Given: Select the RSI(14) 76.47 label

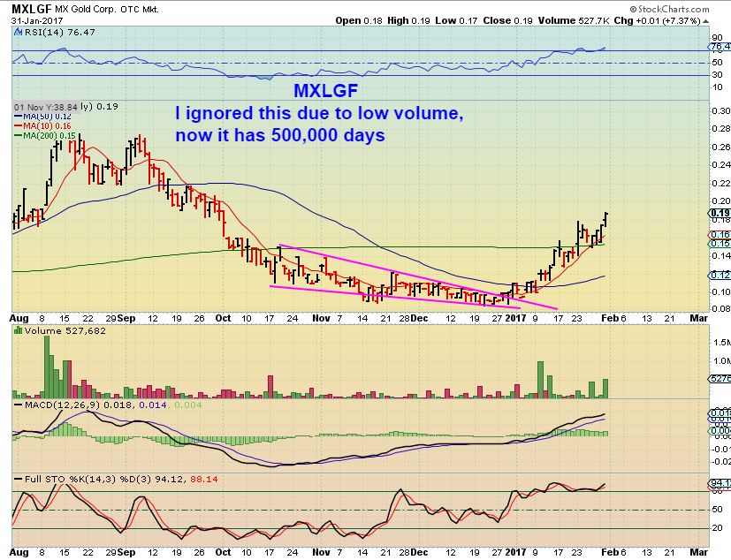Looking at the screenshot, I should coord(60,32).
